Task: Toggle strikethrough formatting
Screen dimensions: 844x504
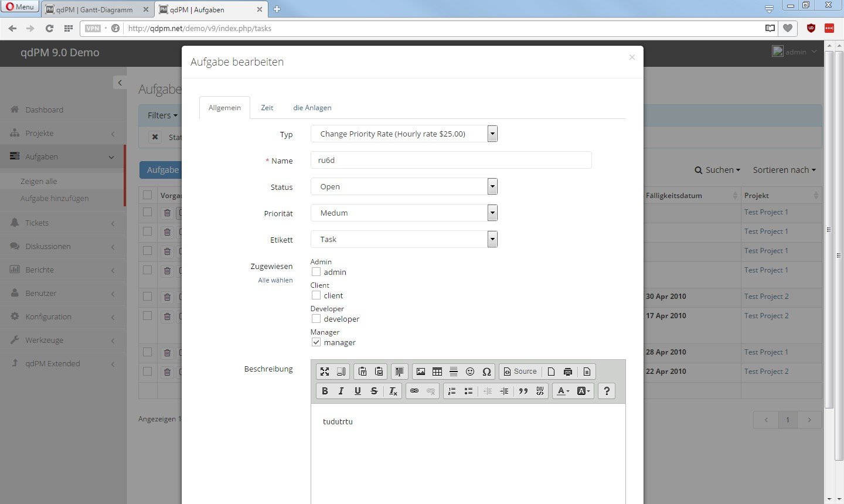Action: [374, 391]
